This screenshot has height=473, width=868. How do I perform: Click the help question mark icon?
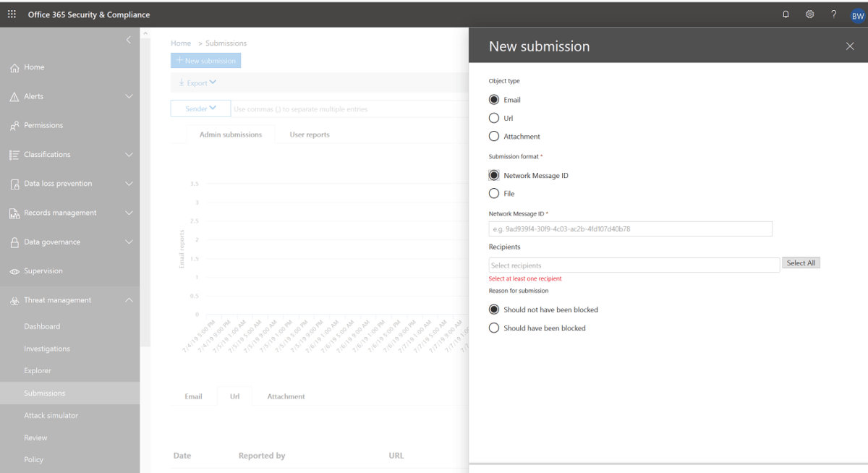coord(833,14)
